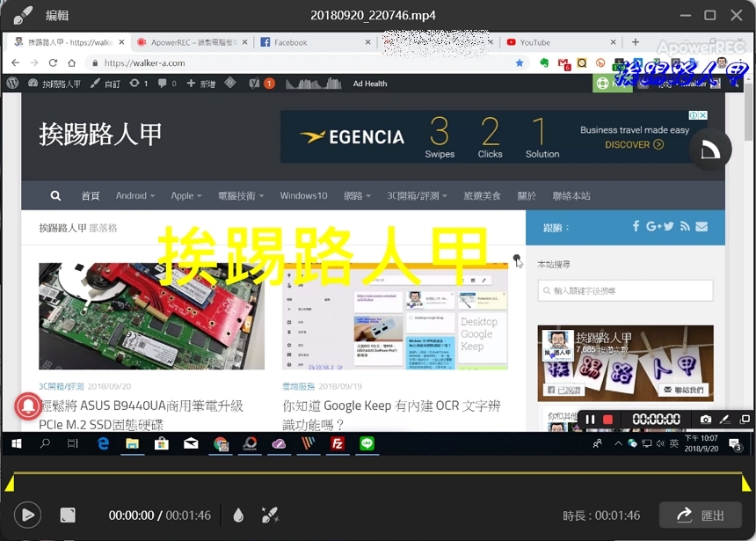756x541 pixels.
Task: Click the 雲端服務 category link
Action: pos(298,386)
